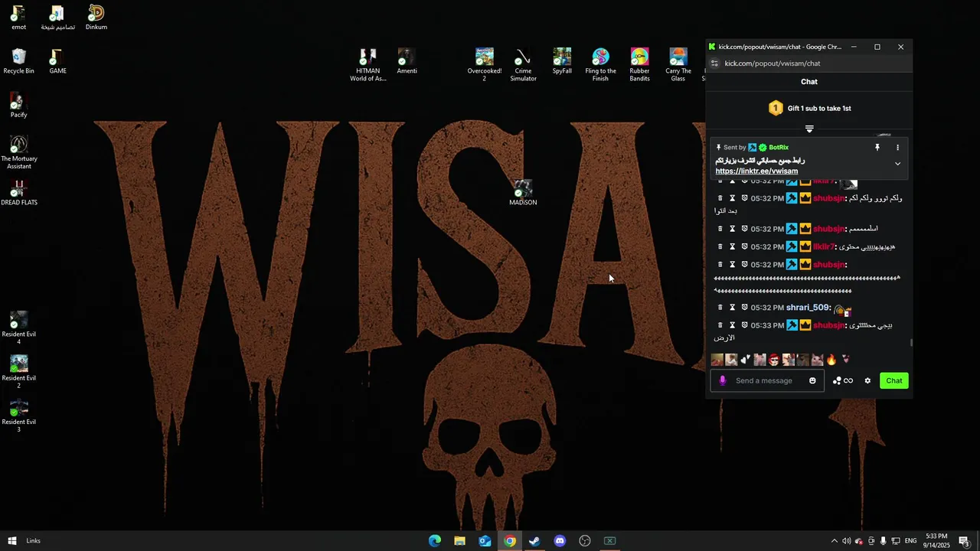View site information icon in address bar
Screen dimensions: 980x551
click(x=714, y=64)
